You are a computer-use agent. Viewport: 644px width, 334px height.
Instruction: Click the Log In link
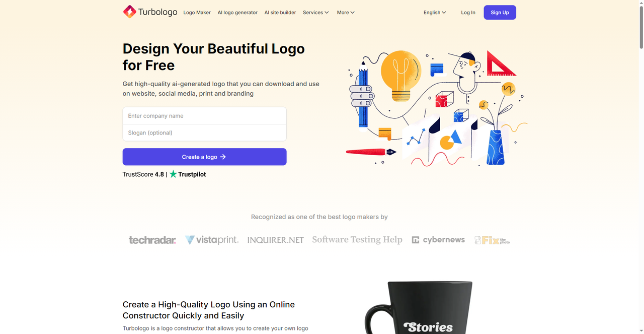pyautogui.click(x=468, y=13)
